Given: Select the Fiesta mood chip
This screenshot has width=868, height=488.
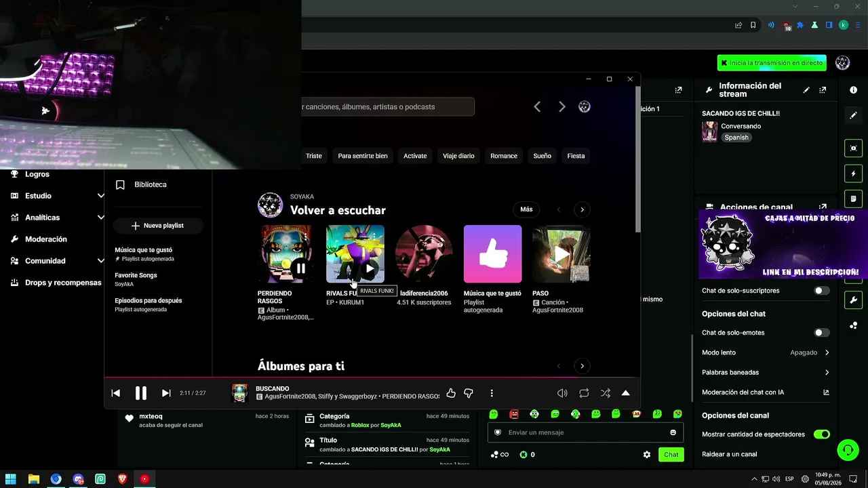Looking at the screenshot, I should pos(576,156).
